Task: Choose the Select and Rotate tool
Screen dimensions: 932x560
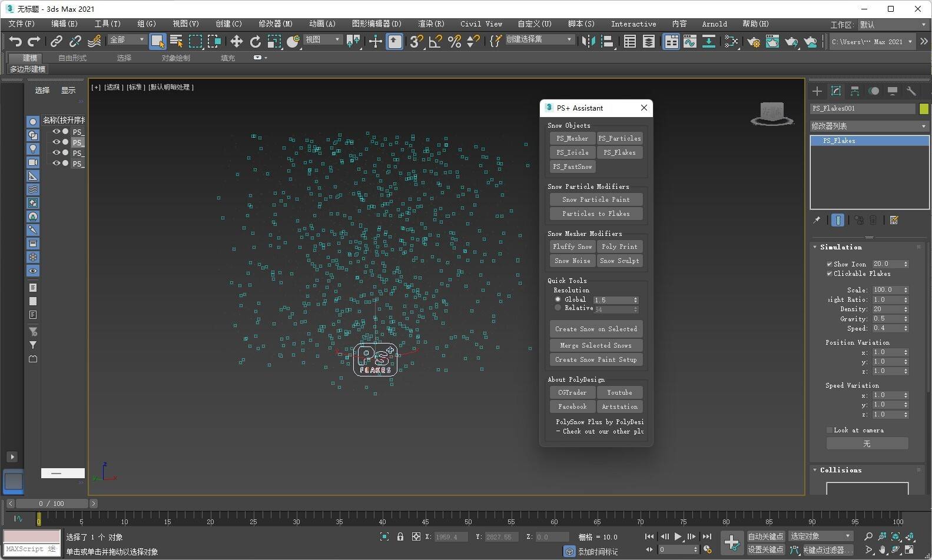Action: [255, 41]
